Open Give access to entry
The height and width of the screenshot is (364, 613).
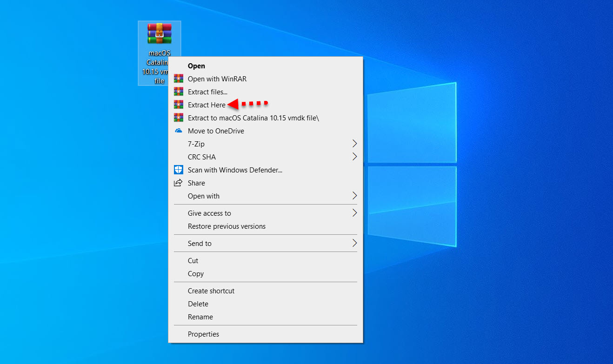(265, 213)
